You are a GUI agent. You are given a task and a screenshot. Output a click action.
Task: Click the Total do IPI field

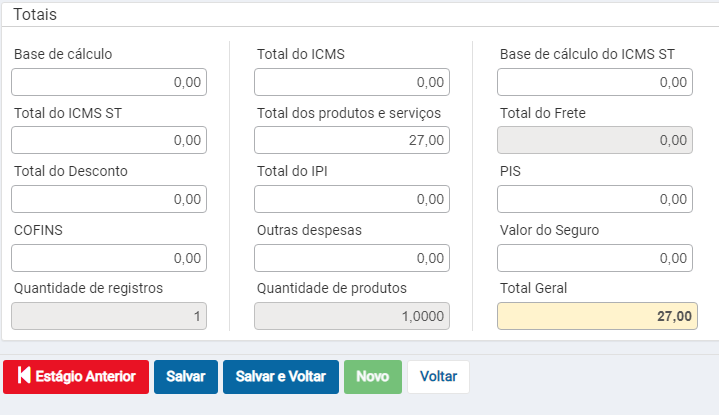click(x=352, y=199)
